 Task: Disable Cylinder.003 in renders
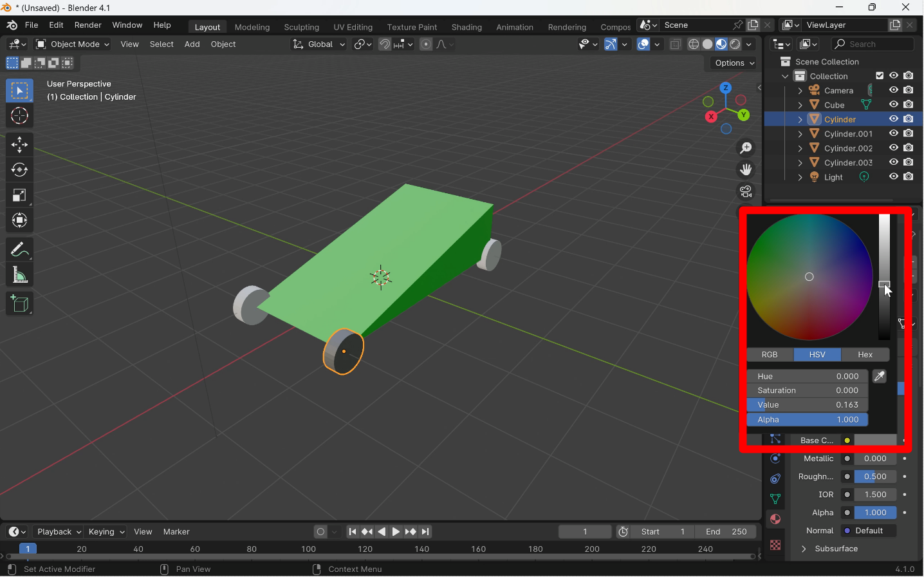point(909,162)
